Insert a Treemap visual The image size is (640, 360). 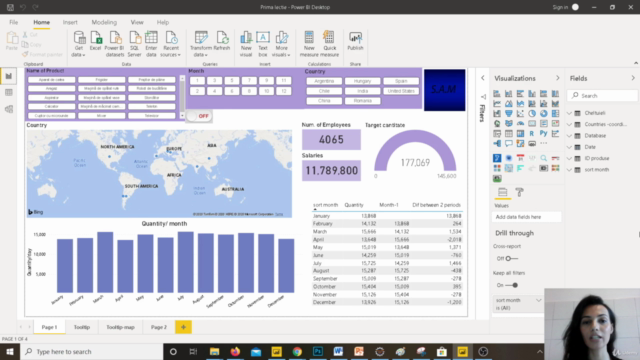(556, 113)
